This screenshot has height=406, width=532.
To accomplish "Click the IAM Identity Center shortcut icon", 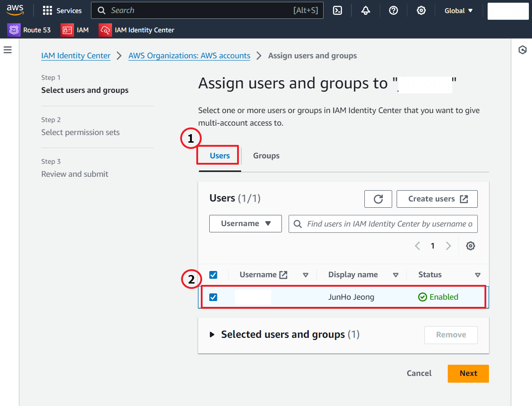I will 105,30.
